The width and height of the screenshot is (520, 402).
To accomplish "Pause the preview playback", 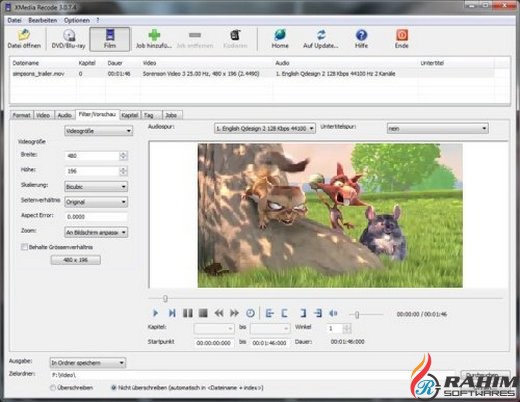I will [x=188, y=313].
